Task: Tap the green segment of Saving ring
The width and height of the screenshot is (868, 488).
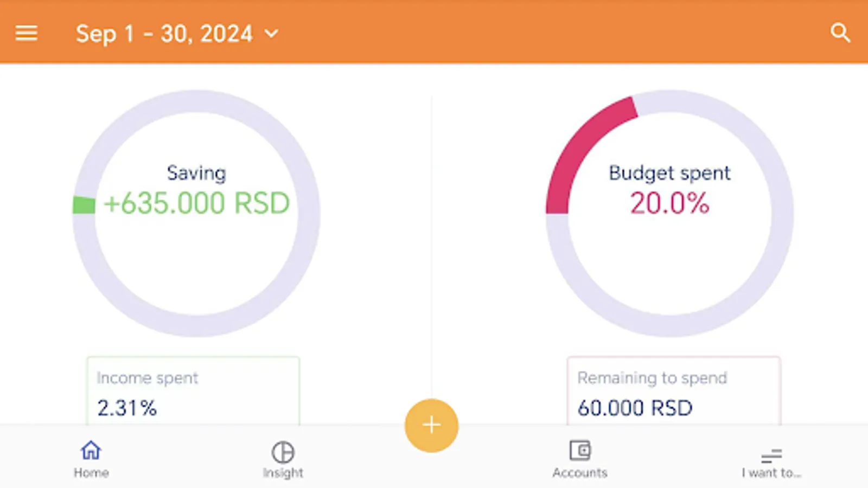Action: pyautogui.click(x=84, y=205)
